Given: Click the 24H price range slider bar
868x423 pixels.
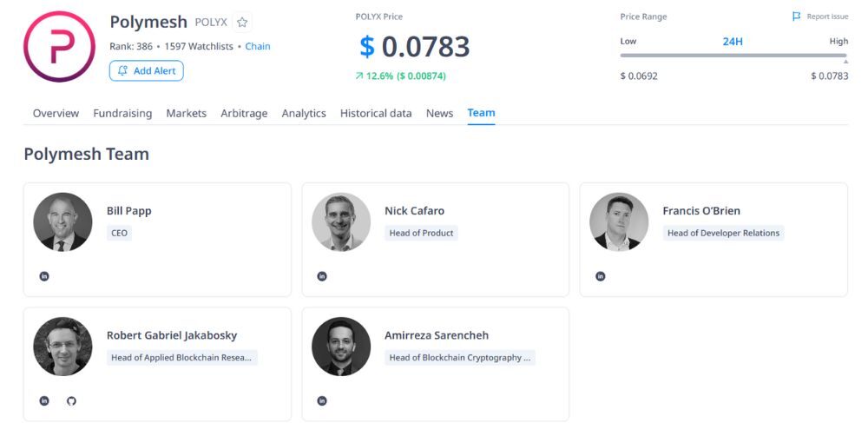Looking at the screenshot, I should (x=733, y=56).
